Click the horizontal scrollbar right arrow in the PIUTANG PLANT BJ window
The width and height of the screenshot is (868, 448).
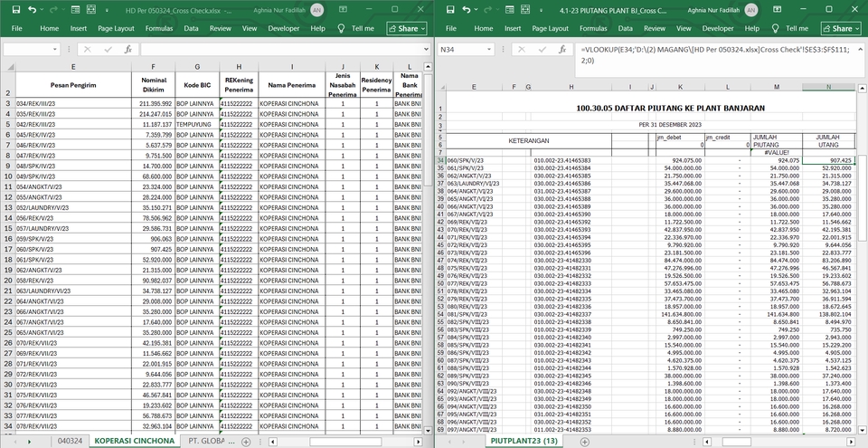[850, 442]
